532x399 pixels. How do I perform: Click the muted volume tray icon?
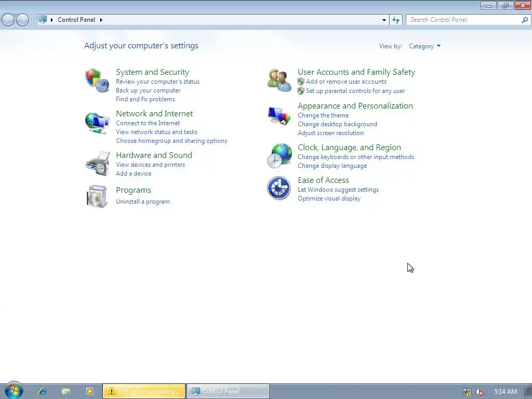point(480,392)
